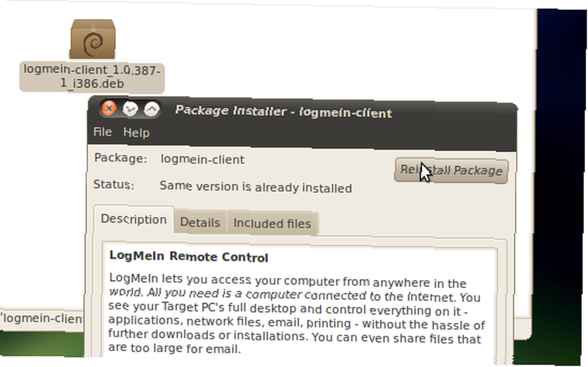The height and width of the screenshot is (367, 588).
Task: Select the logmein-client deb package icon
Action: click(x=93, y=39)
